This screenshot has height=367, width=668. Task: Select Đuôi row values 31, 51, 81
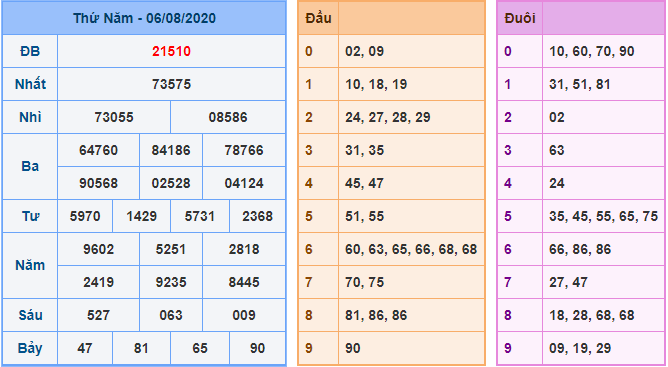pyautogui.click(x=580, y=84)
